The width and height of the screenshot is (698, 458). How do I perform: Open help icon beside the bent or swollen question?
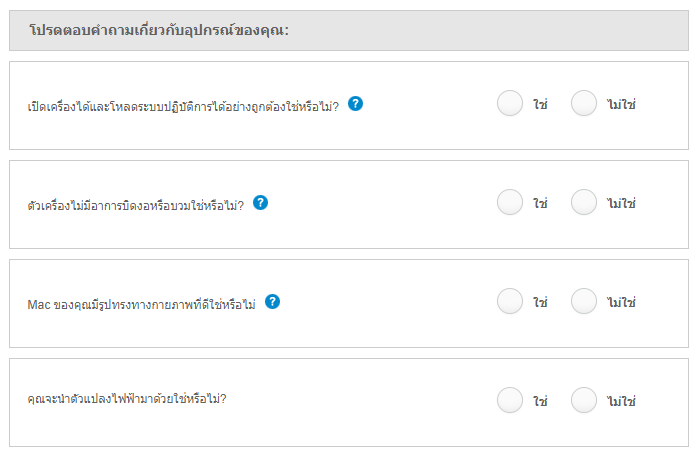tap(260, 203)
